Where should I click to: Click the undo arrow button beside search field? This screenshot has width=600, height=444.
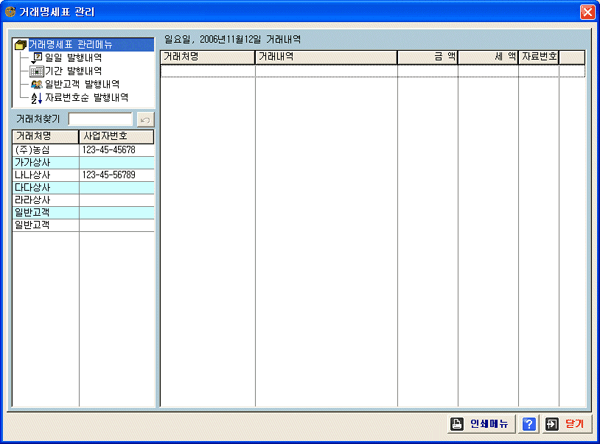click(x=145, y=120)
